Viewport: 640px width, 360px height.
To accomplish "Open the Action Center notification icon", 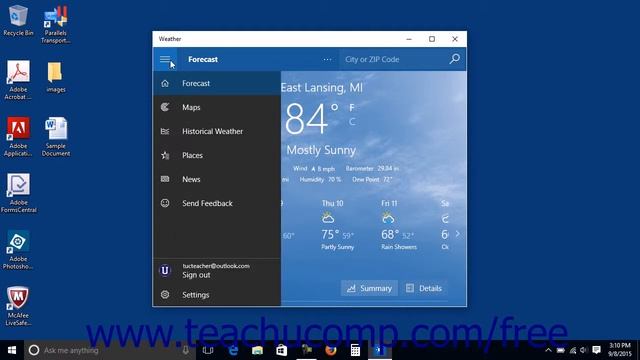I will (596, 350).
